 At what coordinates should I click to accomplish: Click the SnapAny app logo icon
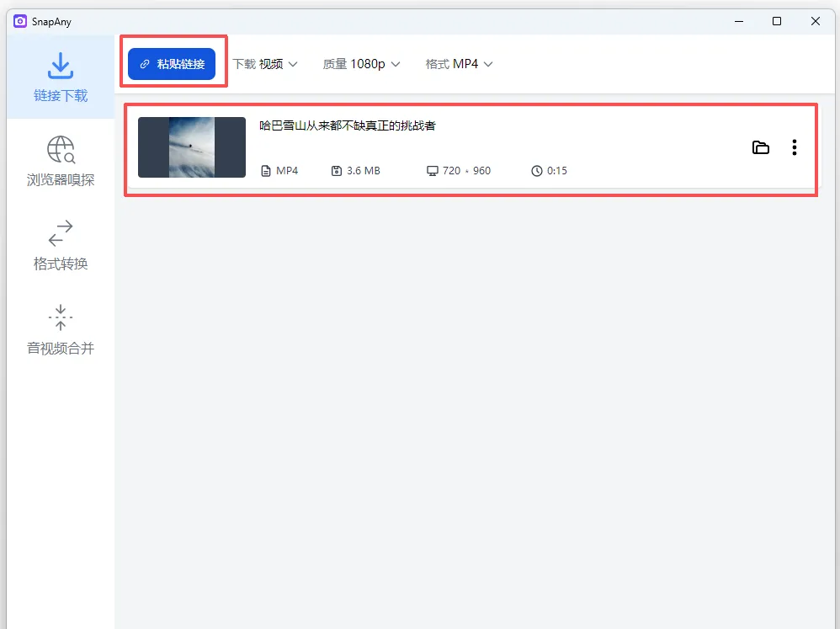20,21
